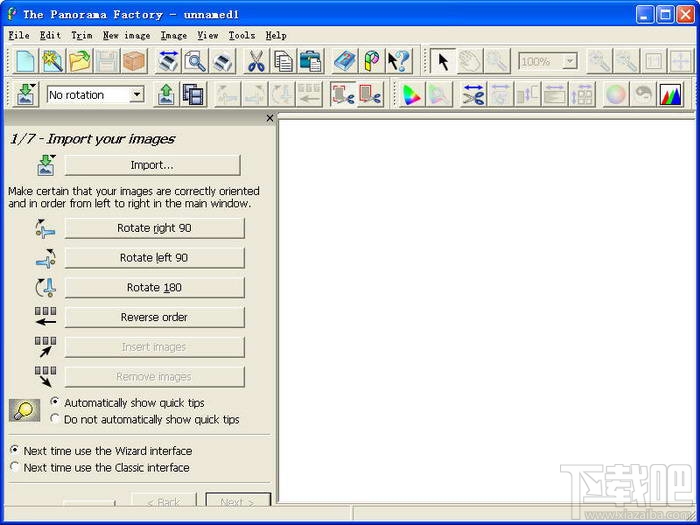Open the Trim menu

point(82,35)
